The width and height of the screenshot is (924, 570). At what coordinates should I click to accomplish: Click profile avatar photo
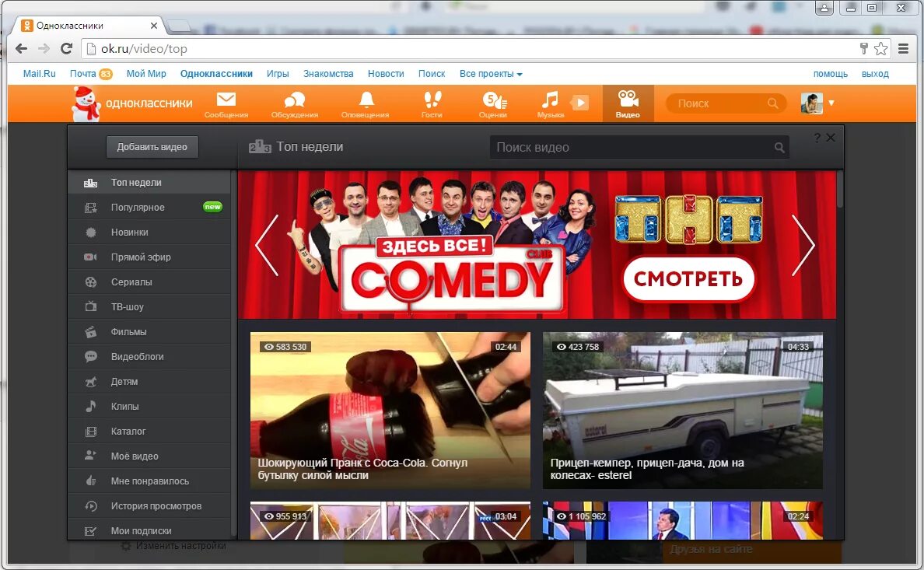[811, 103]
